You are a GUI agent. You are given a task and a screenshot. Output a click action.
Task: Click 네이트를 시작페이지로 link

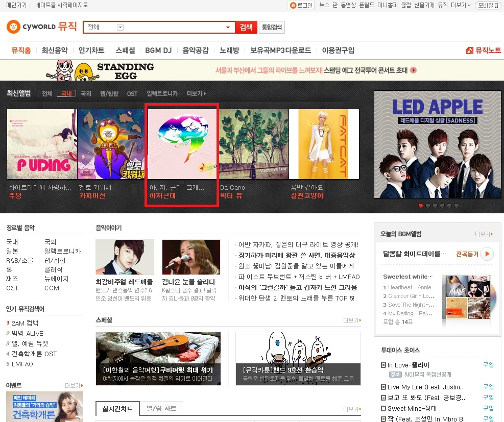pyautogui.click(x=61, y=5)
